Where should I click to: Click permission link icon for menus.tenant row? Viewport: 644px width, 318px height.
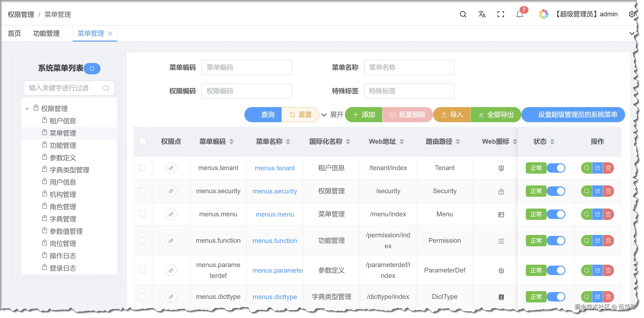point(171,168)
